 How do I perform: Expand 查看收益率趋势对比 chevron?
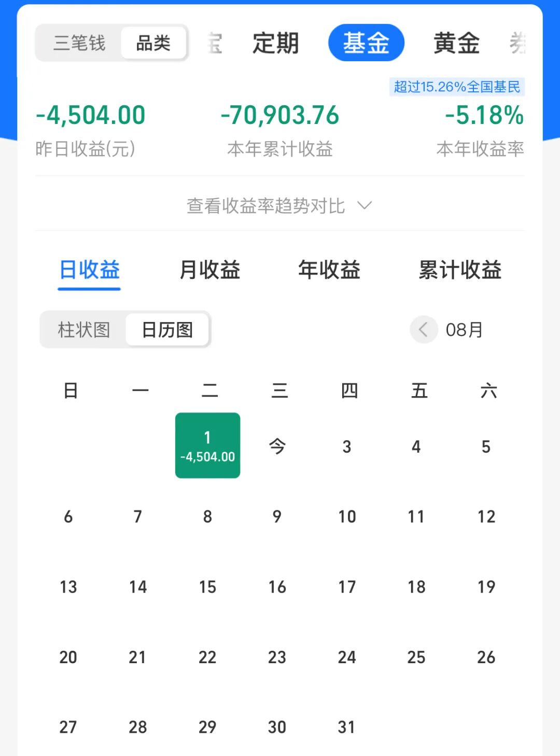365,206
